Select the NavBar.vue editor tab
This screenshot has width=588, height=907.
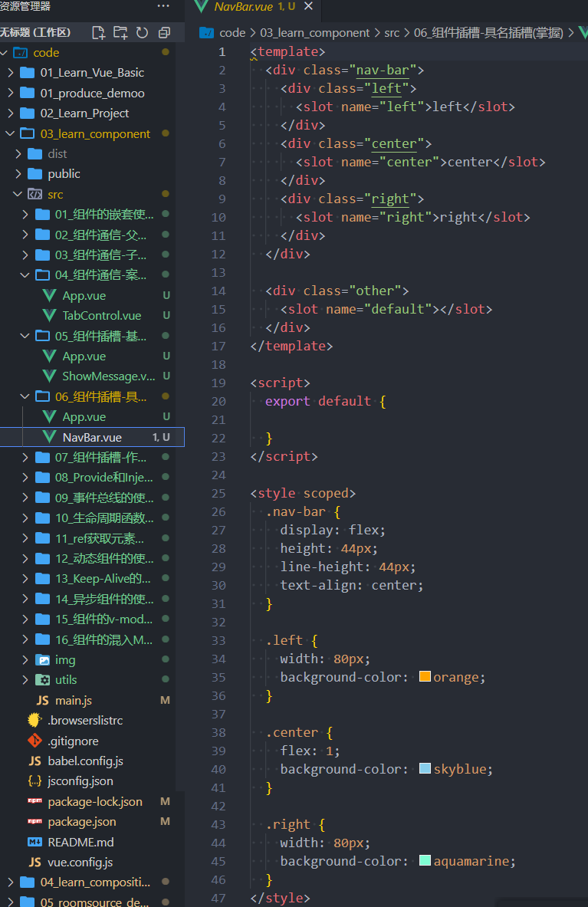coord(253,7)
